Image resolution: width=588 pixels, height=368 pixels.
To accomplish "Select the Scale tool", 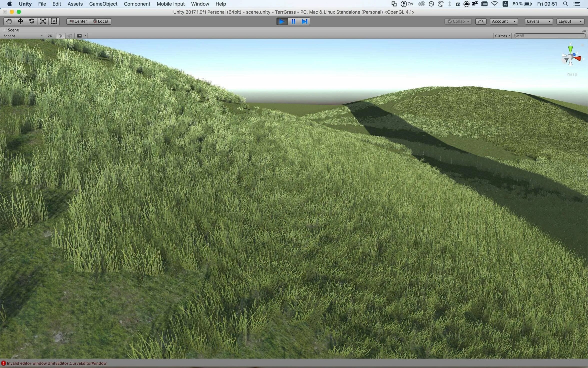I will pos(43,21).
